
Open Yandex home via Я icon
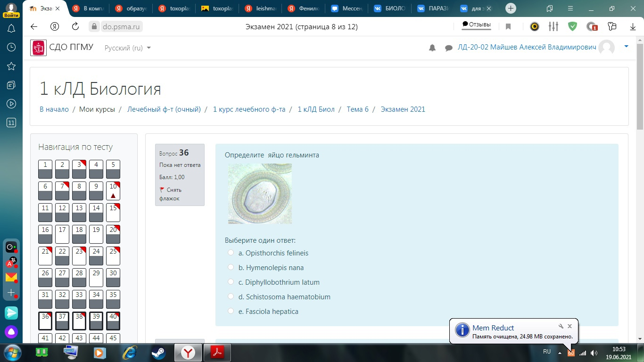pos(55,27)
